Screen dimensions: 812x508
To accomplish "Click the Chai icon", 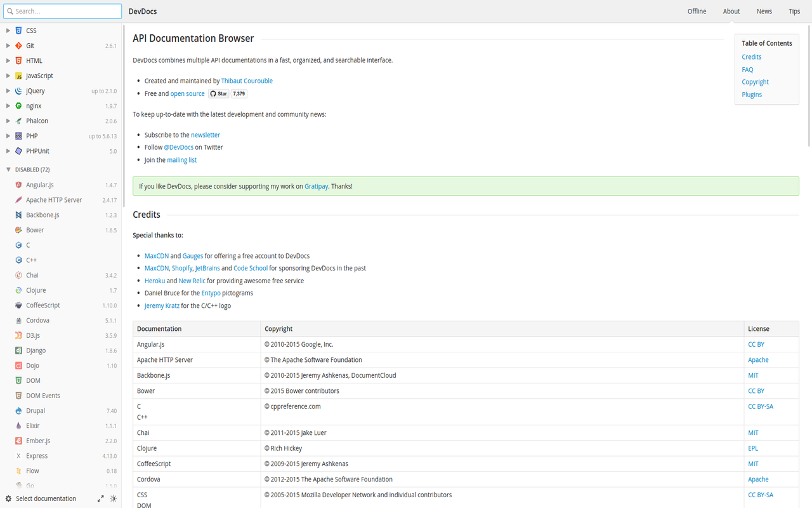I will (x=18, y=276).
